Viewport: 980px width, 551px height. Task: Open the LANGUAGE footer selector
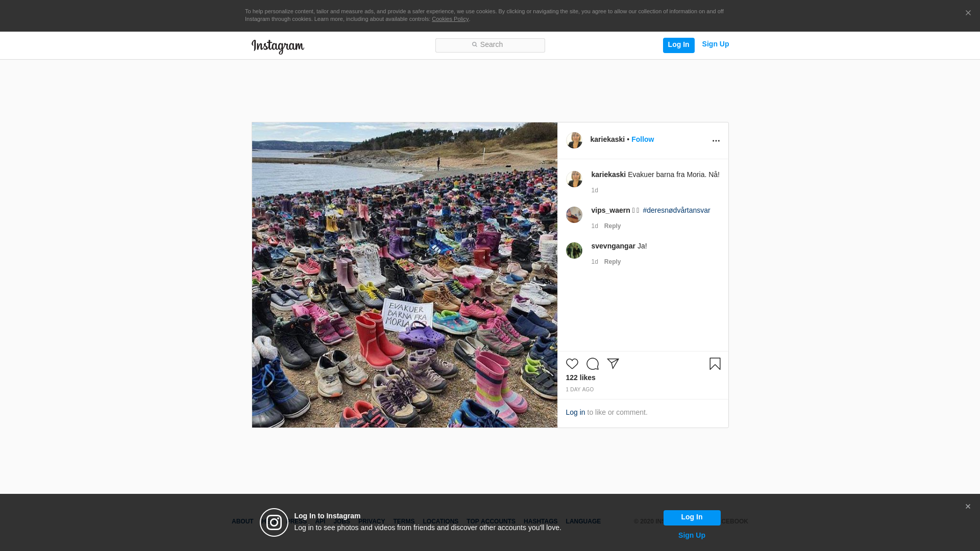583,521
